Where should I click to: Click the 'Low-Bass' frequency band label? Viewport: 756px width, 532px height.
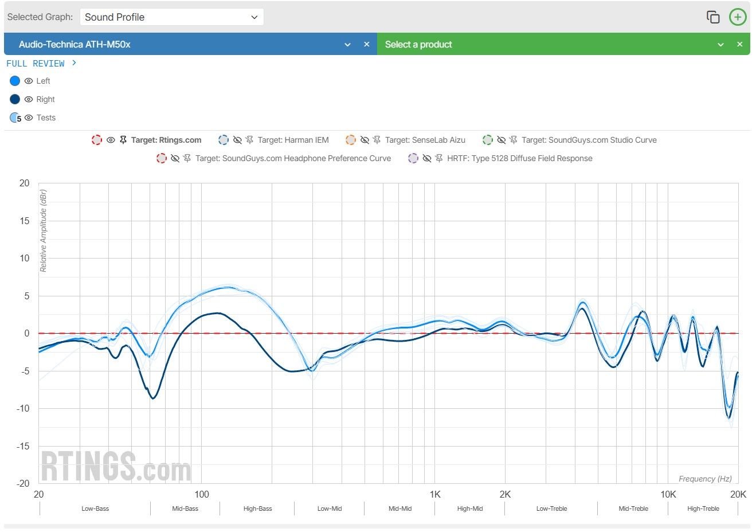pos(95,508)
